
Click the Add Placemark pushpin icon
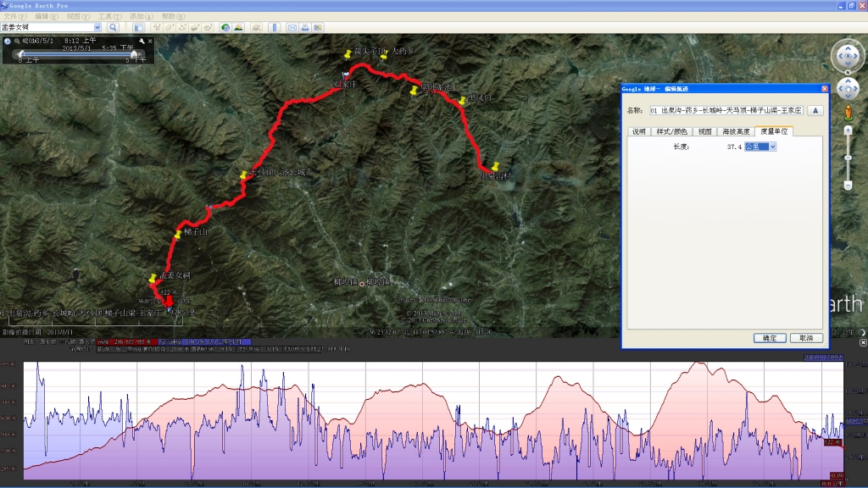(x=157, y=27)
